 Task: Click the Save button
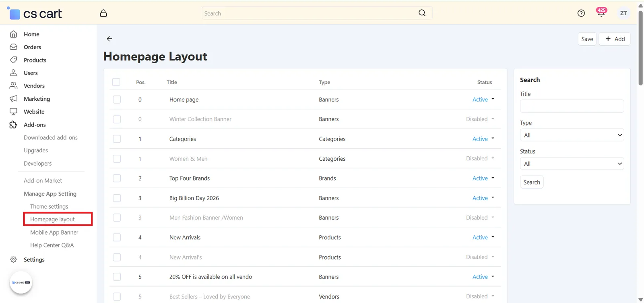click(587, 39)
